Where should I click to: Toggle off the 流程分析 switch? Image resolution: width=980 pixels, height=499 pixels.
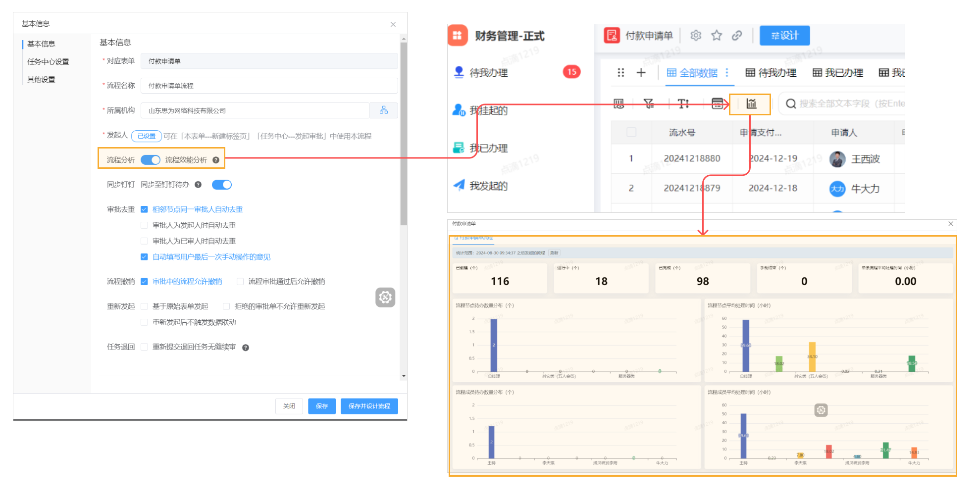(x=150, y=159)
